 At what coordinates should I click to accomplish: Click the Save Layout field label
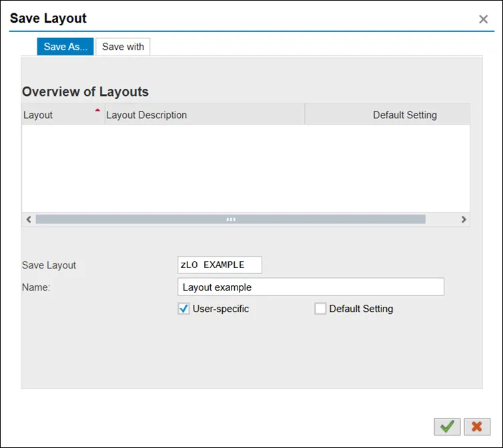49,265
